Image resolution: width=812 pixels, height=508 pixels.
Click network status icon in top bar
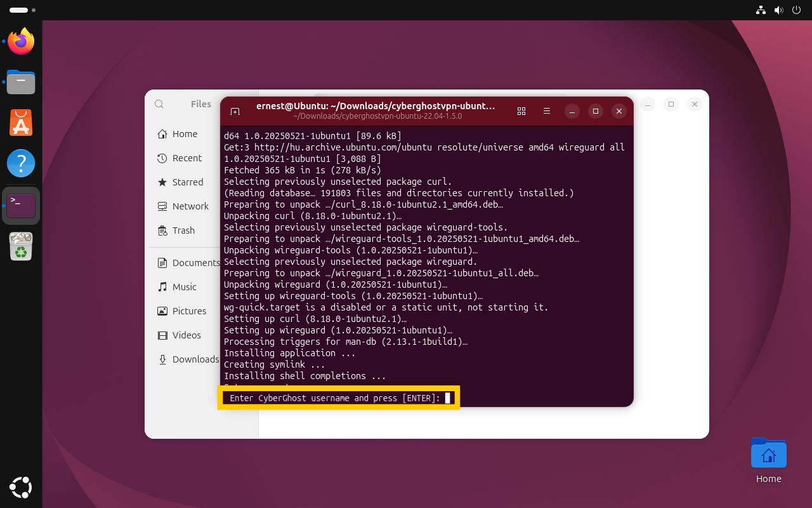click(x=761, y=10)
